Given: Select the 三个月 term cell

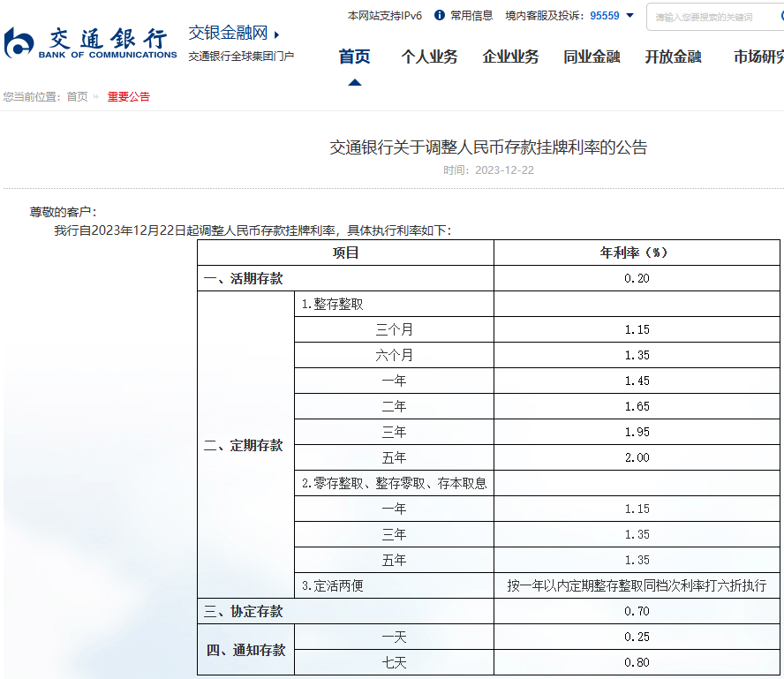Looking at the screenshot, I should (394, 329).
